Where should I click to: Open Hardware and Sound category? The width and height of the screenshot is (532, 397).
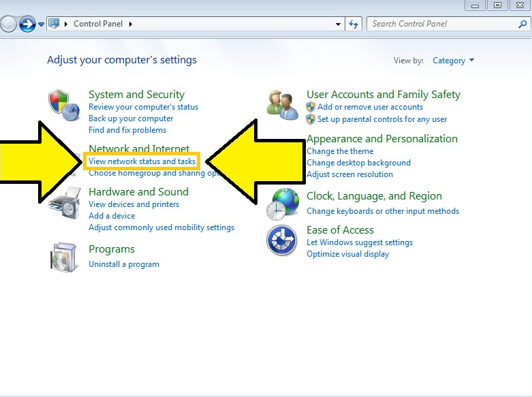[138, 192]
